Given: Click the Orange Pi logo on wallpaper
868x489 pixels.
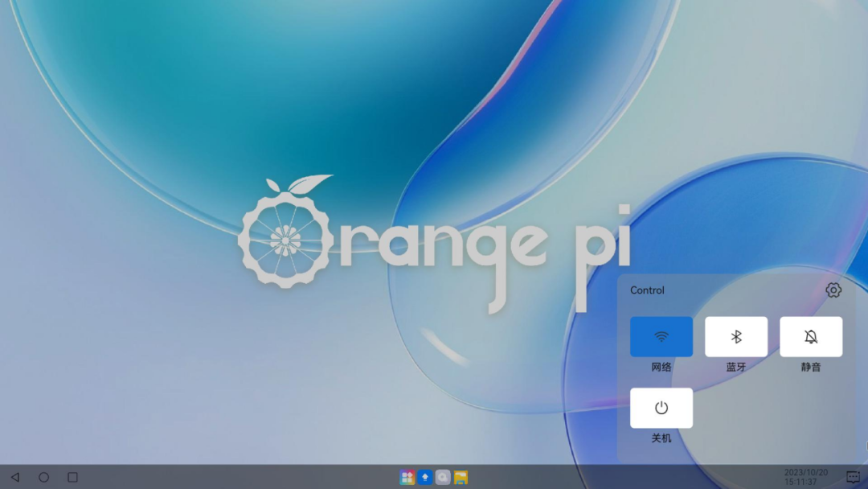Looking at the screenshot, I should pyautogui.click(x=435, y=244).
